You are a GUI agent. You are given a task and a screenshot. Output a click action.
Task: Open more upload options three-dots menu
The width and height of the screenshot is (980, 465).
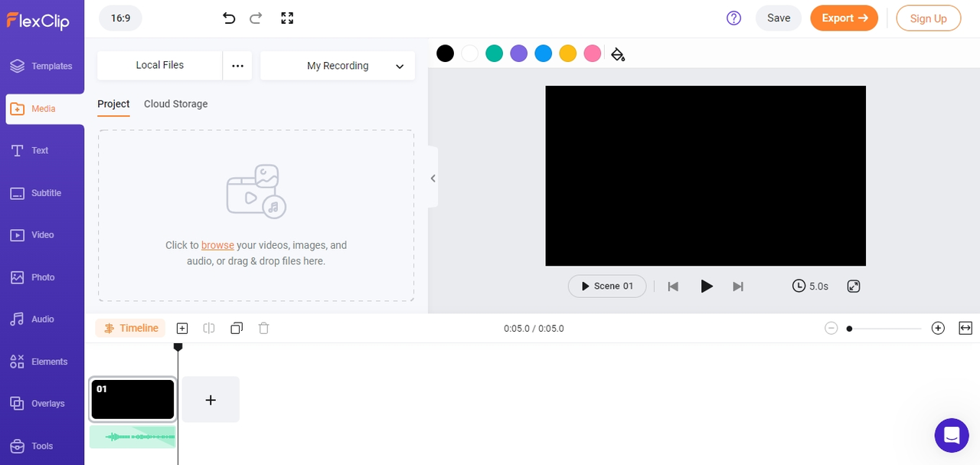pyautogui.click(x=237, y=66)
